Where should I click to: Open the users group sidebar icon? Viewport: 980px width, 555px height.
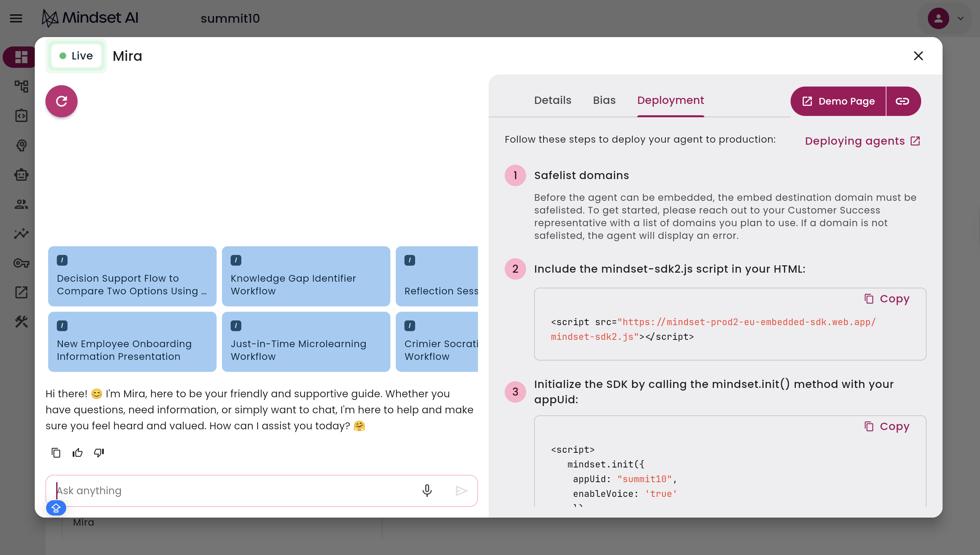[21, 204]
